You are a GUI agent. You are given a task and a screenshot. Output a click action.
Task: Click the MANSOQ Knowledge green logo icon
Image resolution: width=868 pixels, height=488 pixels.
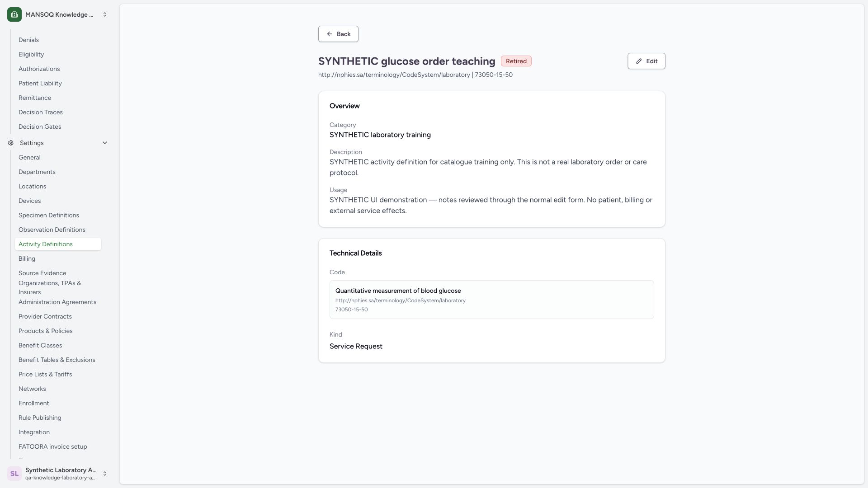pos(14,14)
